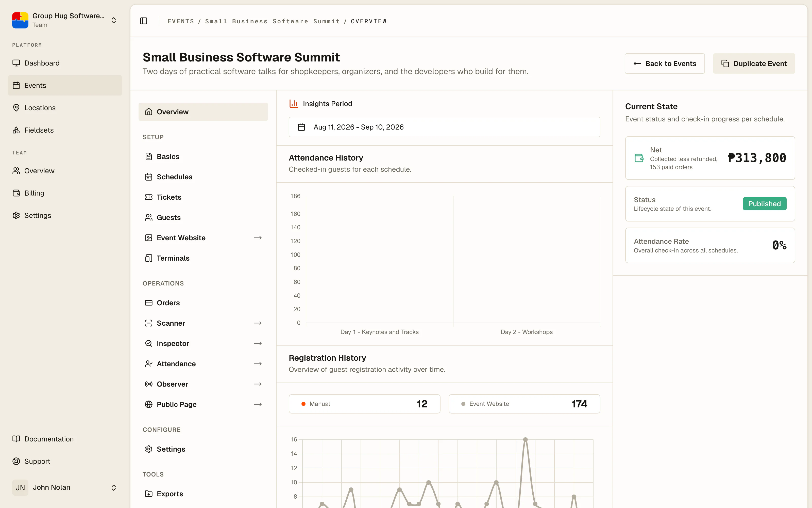Launch Scanner via its arrow
812x508 pixels.
pyautogui.click(x=258, y=323)
